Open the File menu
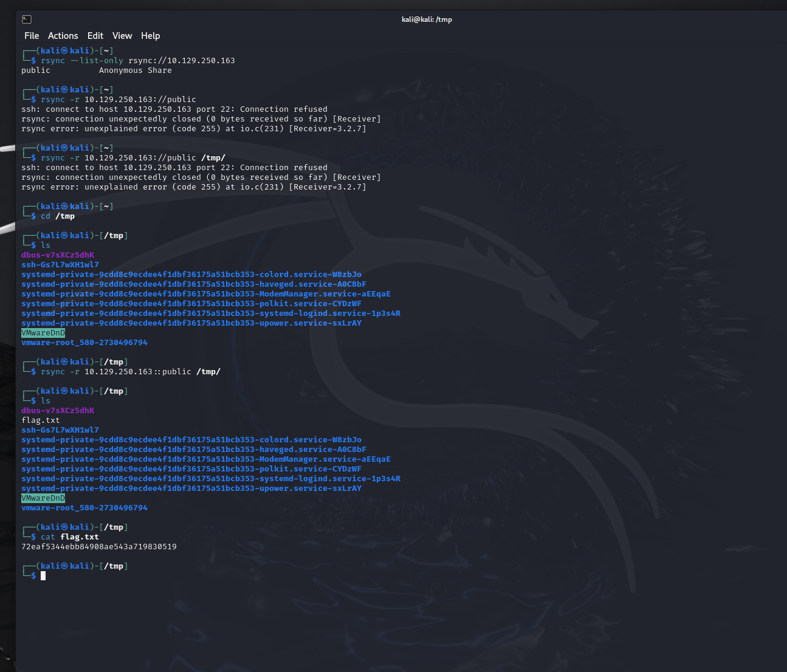Viewport: 787px width, 672px height. coord(32,36)
